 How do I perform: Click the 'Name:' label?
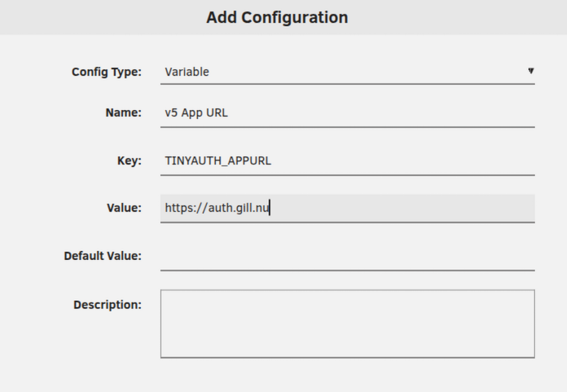124,113
